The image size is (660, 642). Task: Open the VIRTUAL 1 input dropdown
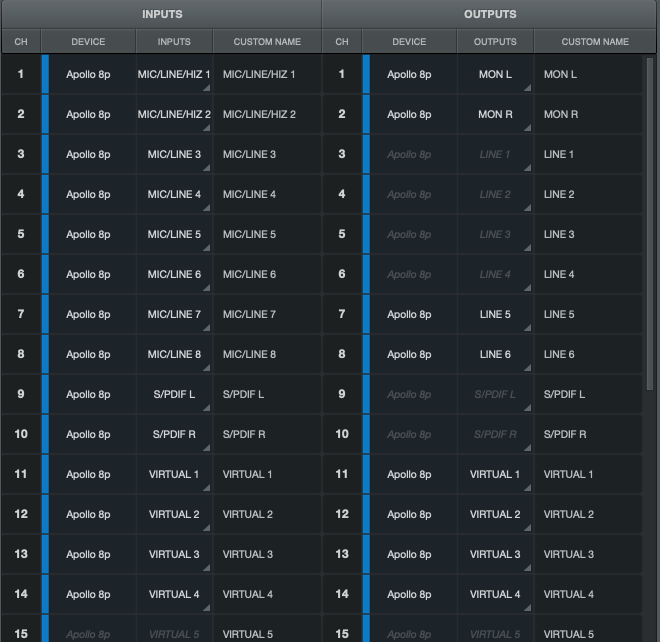174,474
